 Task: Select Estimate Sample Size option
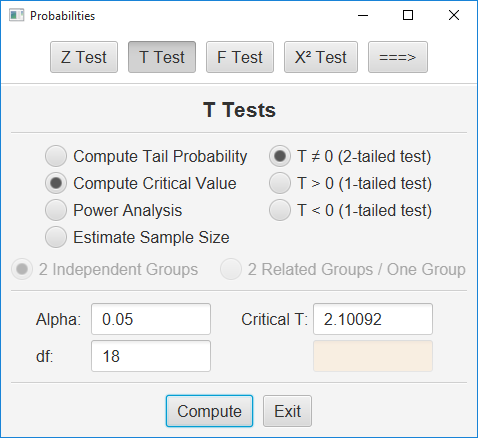tap(137, 237)
